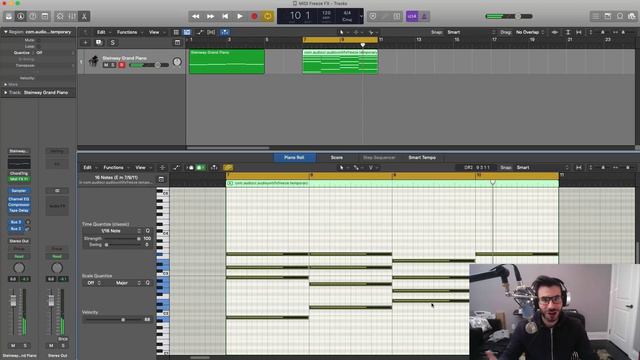
Task: Open region Quantize dropdown
Action: [x=55, y=53]
